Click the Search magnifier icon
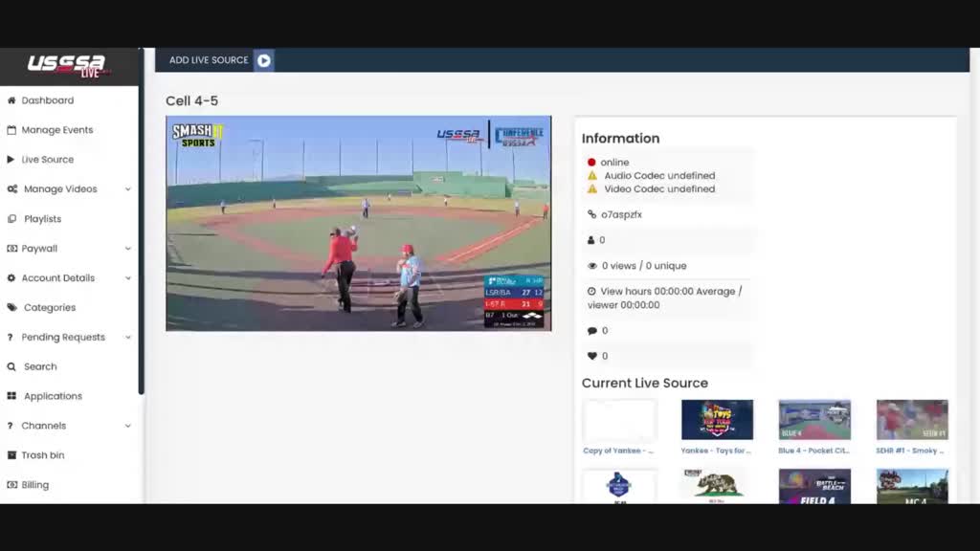The width and height of the screenshot is (980, 551). 11,366
